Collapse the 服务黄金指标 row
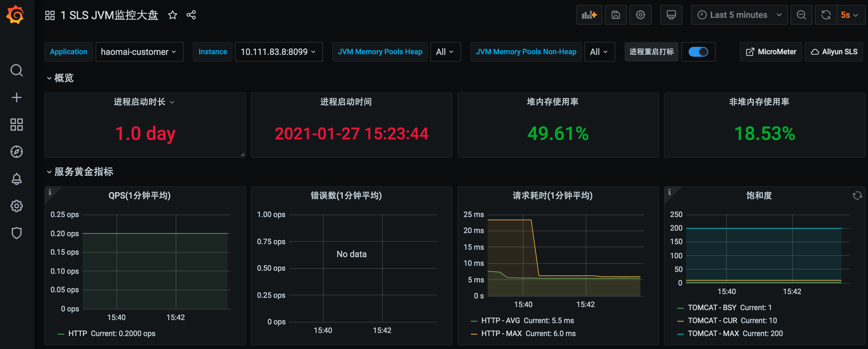Screen dimensions: 868x349 click(80, 172)
